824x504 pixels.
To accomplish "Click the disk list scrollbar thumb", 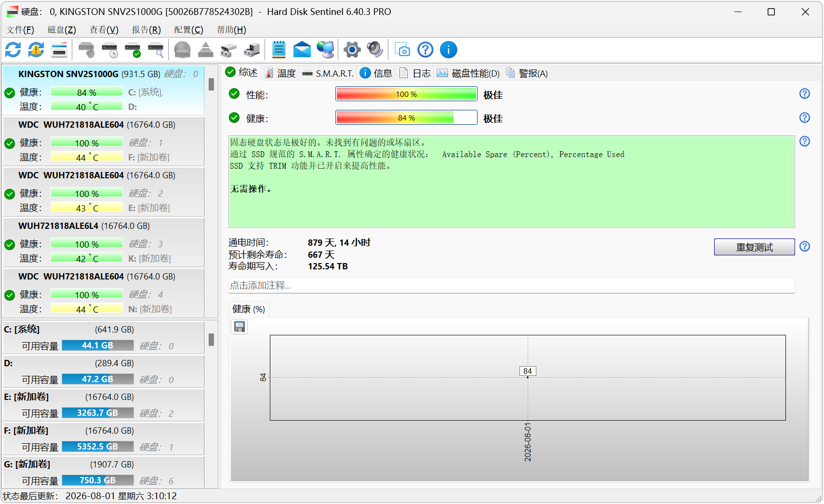I will point(211,84).
